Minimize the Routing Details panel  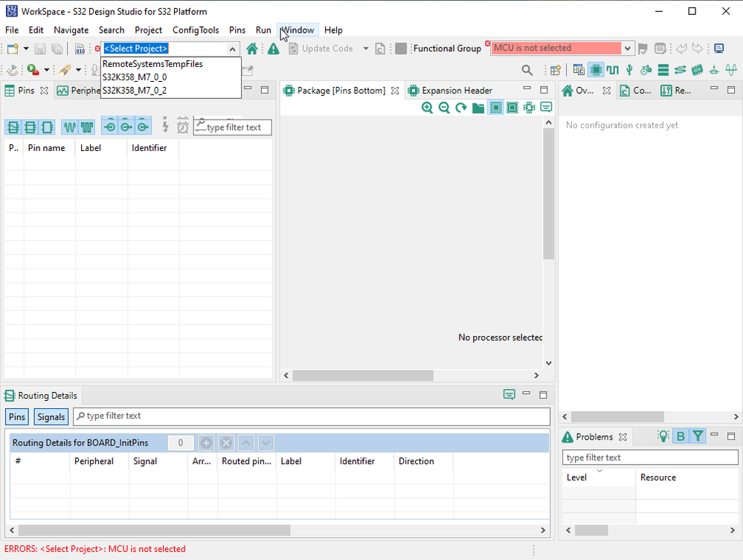click(526, 393)
